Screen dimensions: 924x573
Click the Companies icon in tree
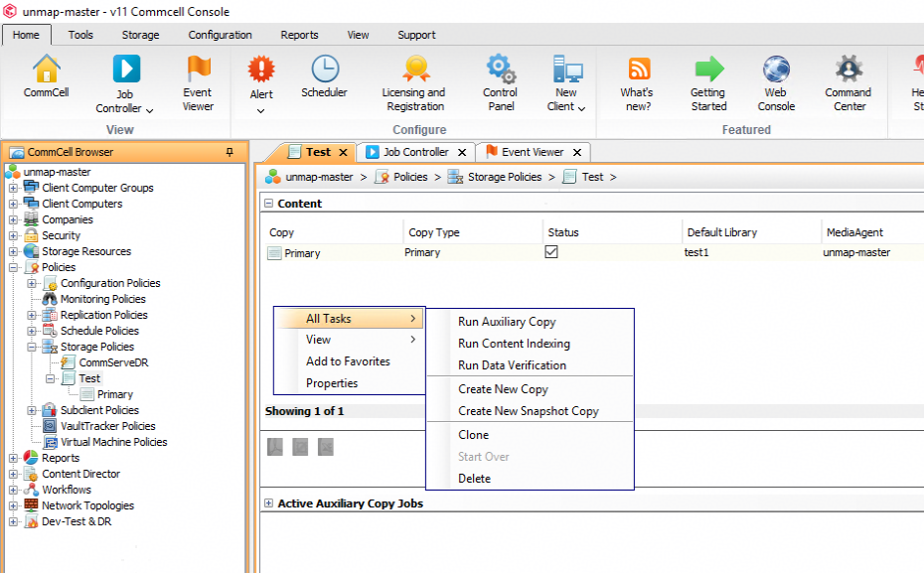pyautogui.click(x=31, y=219)
